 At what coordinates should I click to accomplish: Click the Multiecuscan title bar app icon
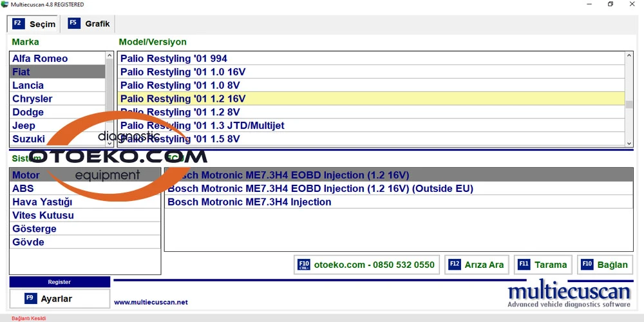(x=5, y=5)
